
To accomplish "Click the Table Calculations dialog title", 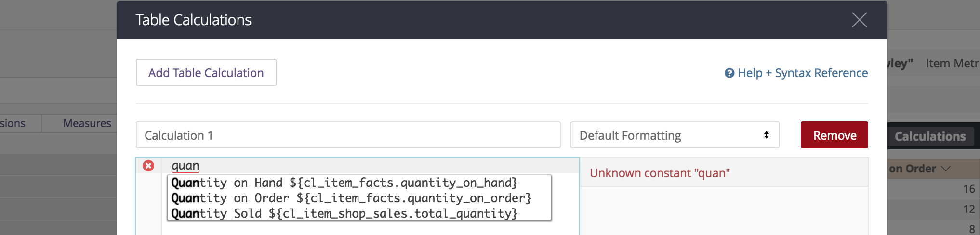I will pyautogui.click(x=193, y=20).
